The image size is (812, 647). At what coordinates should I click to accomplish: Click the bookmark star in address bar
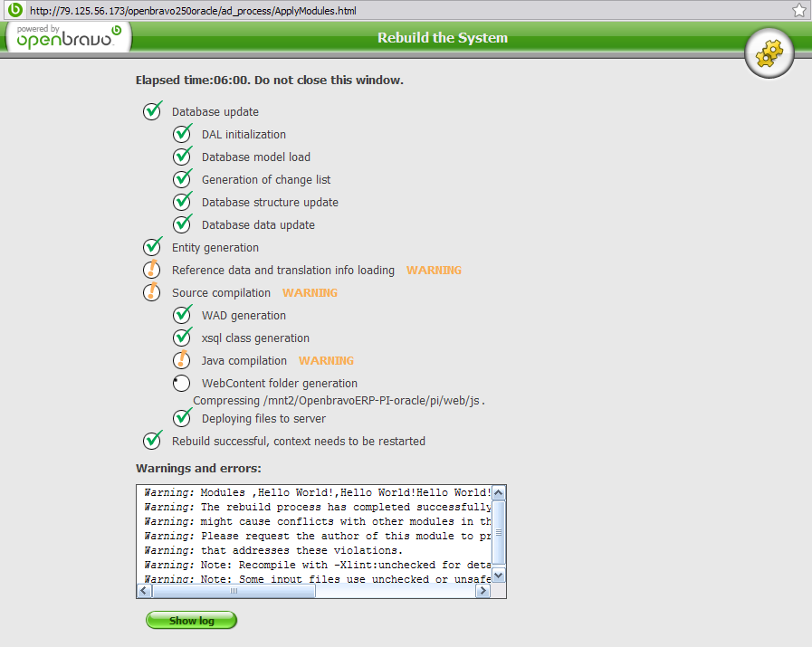point(799,10)
